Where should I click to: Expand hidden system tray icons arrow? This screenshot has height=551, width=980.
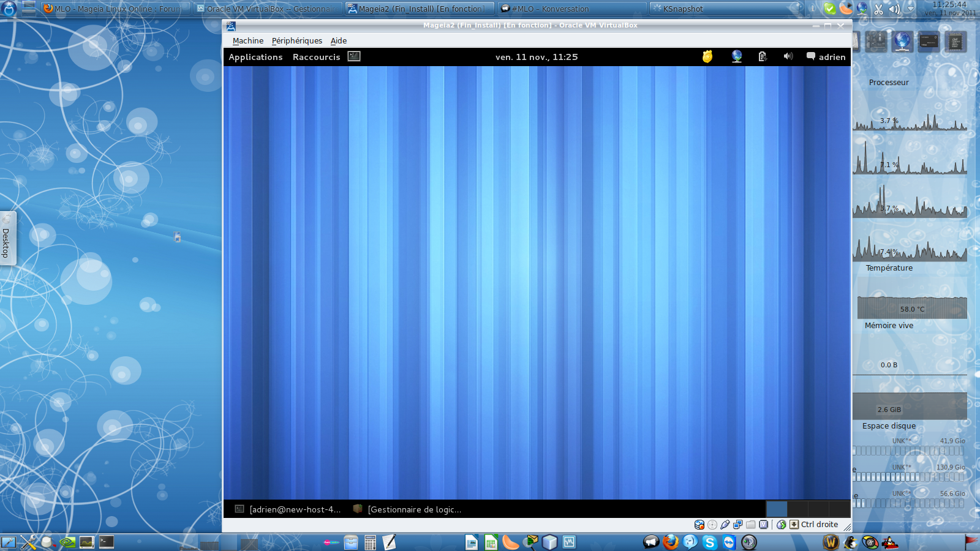[x=911, y=9]
